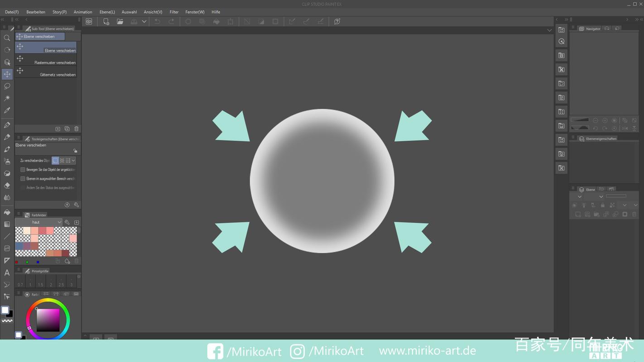Select the Lasso selection tool
The image size is (644, 362).
click(7, 86)
